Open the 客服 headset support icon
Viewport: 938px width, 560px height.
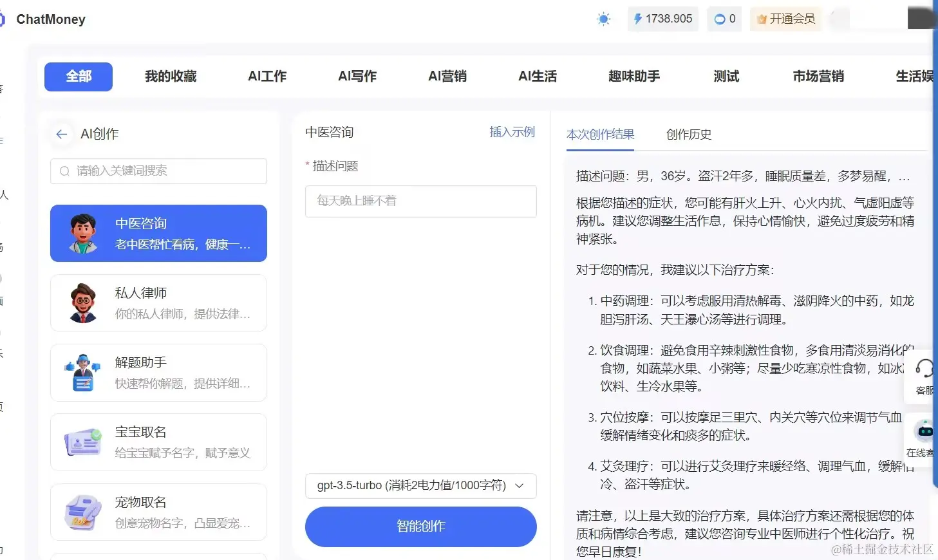click(x=924, y=369)
